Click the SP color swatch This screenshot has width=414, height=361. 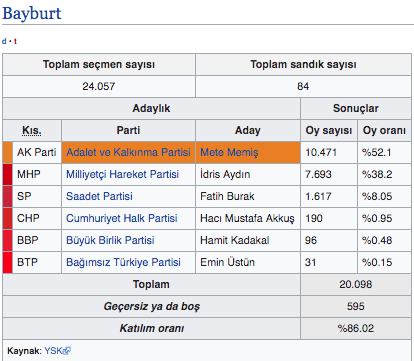pos(8,196)
